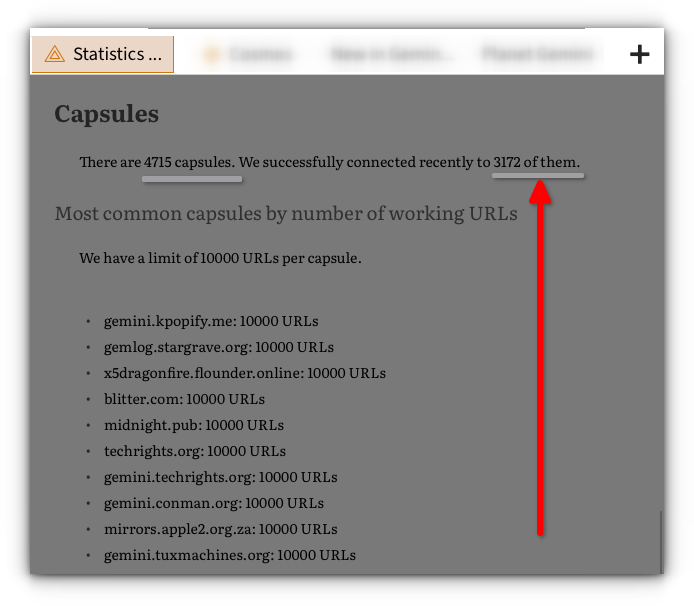This screenshot has width=694, height=606.
Task: Click the techrights.org list entry
Action: pyautogui.click(x=195, y=452)
